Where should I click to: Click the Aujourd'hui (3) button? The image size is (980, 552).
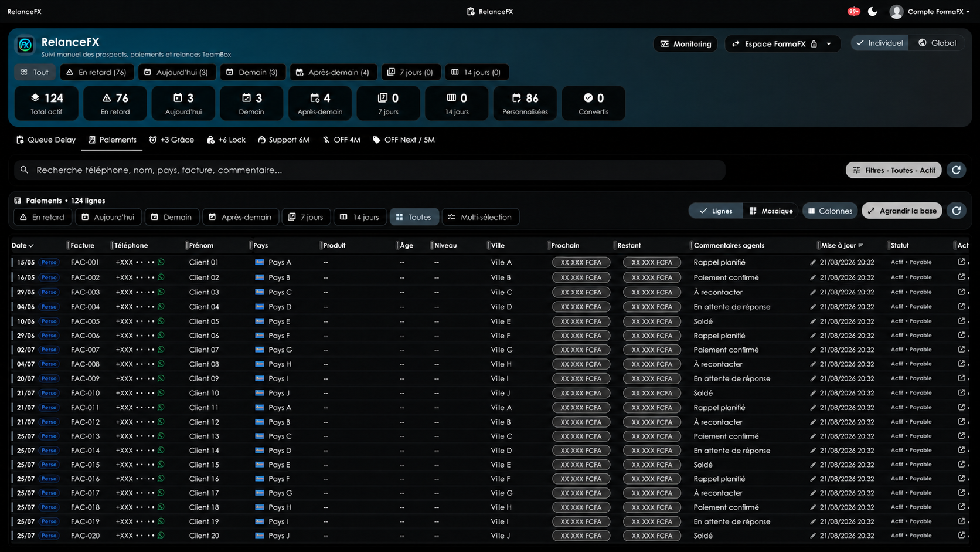pyautogui.click(x=176, y=72)
